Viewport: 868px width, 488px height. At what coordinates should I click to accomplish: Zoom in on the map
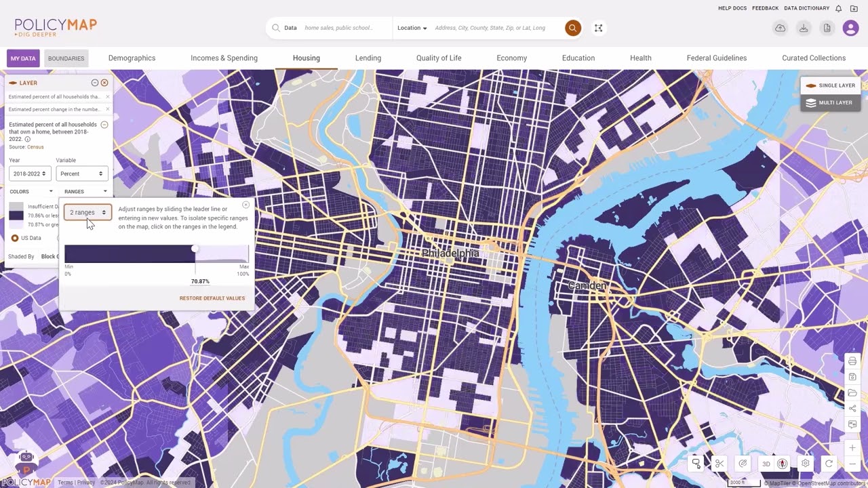[852, 448]
